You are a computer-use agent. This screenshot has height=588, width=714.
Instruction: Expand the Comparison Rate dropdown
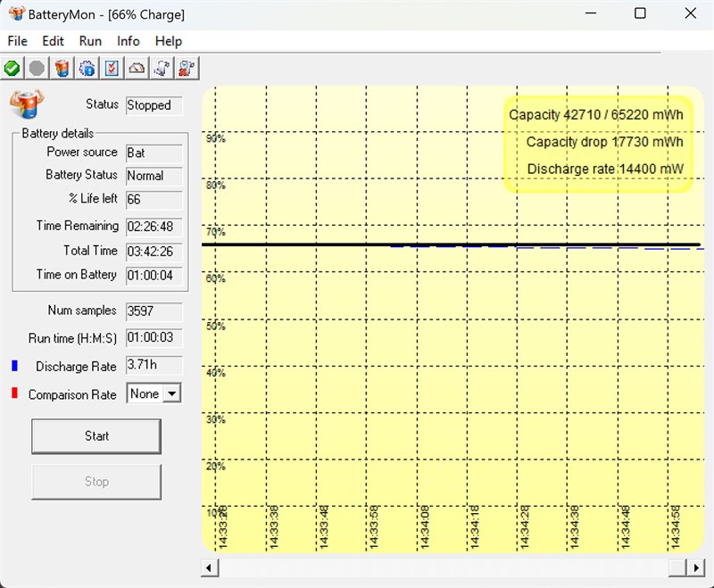coord(171,393)
